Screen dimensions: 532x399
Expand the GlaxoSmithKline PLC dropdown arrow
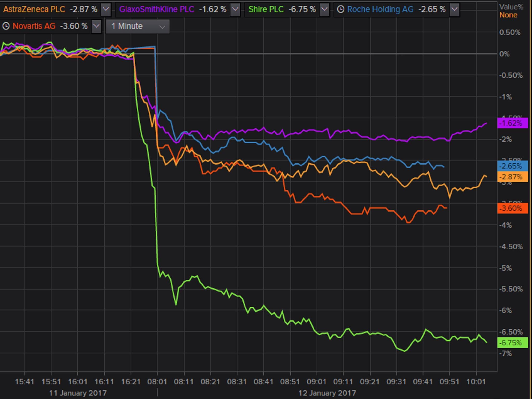(235, 10)
